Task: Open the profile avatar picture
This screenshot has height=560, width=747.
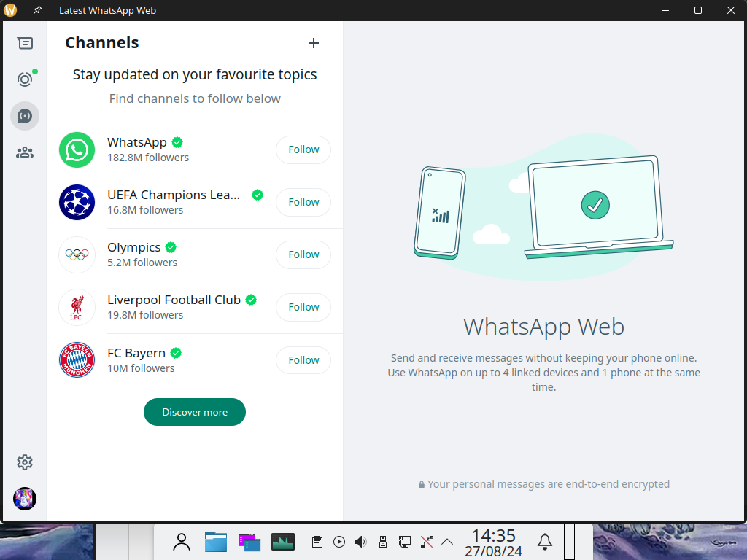Action: point(25,499)
